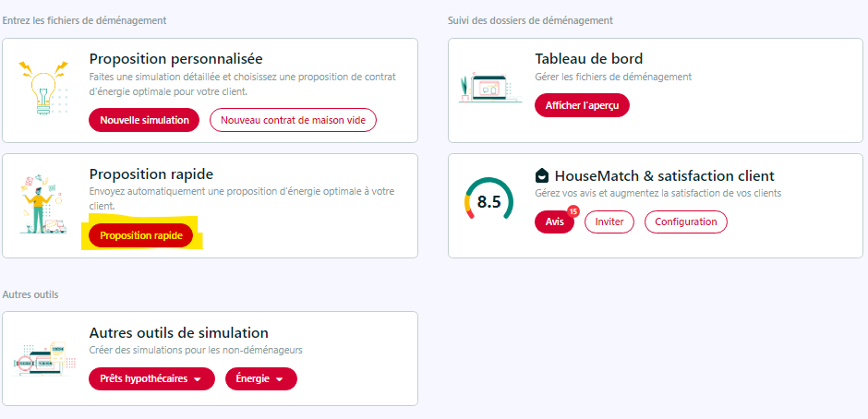Viewport: 868px width, 419px height.
Task: Click the highlighted Proposition rapide button
Action: click(x=140, y=235)
